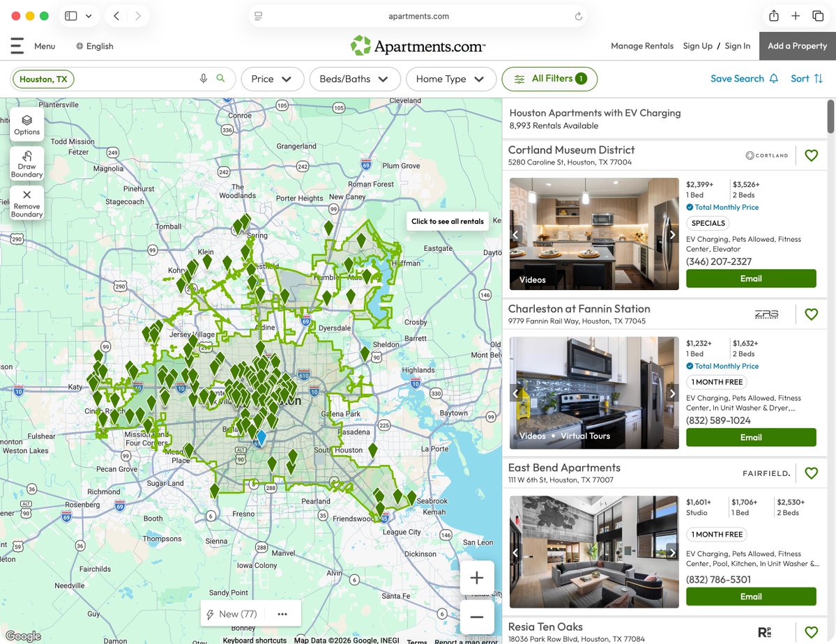Click the Fairfield company logo
This screenshot has width=836, height=644.
pos(766,473)
